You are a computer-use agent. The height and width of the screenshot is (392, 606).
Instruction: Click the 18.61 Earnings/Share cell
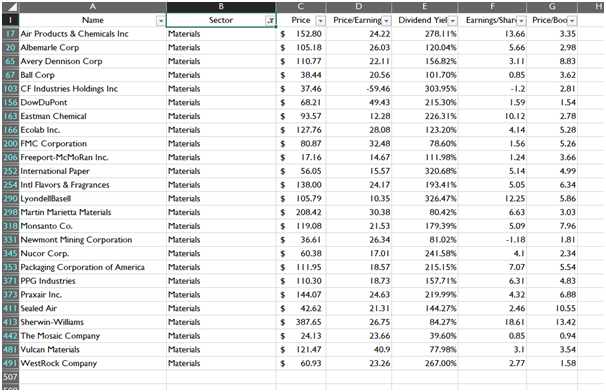tap(492, 322)
